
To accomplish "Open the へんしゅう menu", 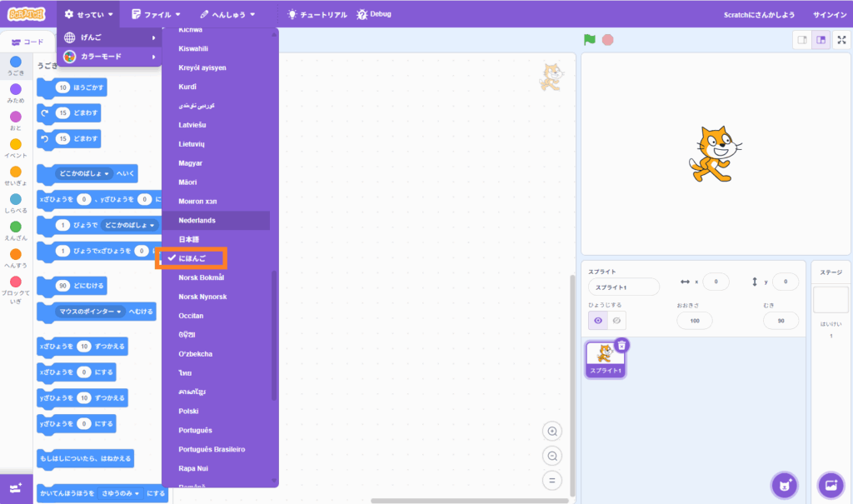I will click(227, 14).
